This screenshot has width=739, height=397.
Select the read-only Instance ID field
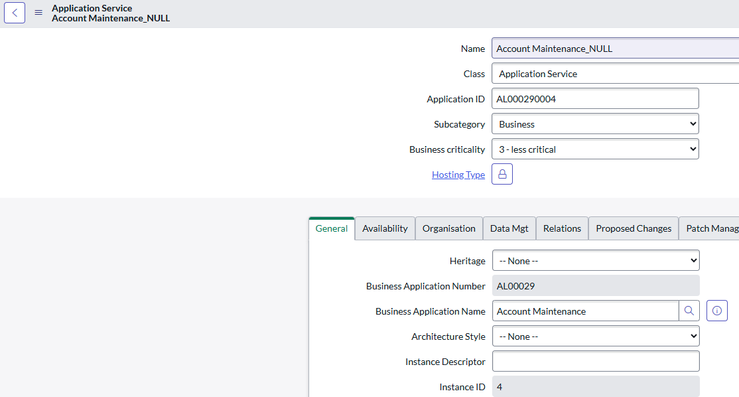coord(596,387)
